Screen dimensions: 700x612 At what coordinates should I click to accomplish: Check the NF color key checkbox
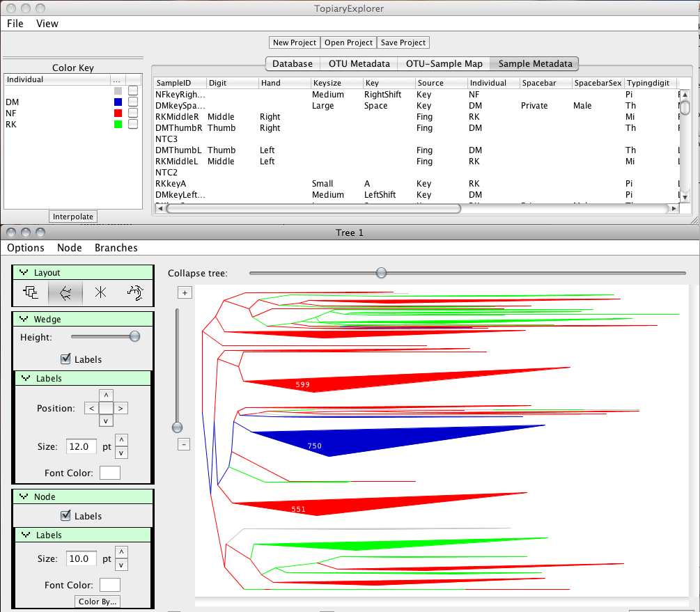point(133,113)
